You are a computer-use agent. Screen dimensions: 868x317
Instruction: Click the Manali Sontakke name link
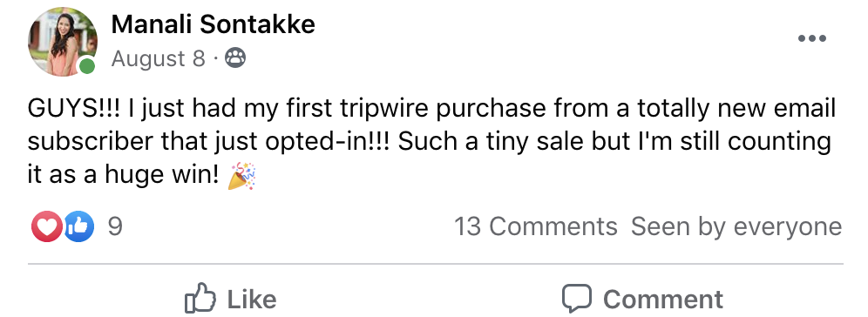[214, 24]
